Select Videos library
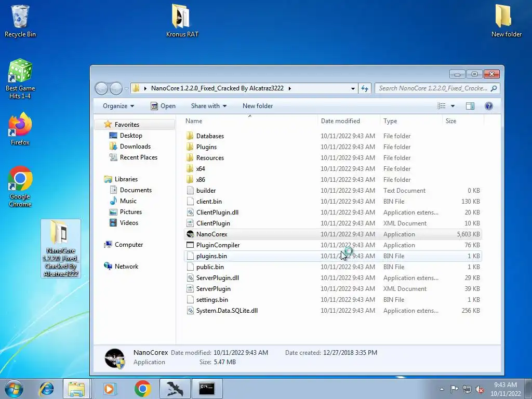 tap(129, 222)
